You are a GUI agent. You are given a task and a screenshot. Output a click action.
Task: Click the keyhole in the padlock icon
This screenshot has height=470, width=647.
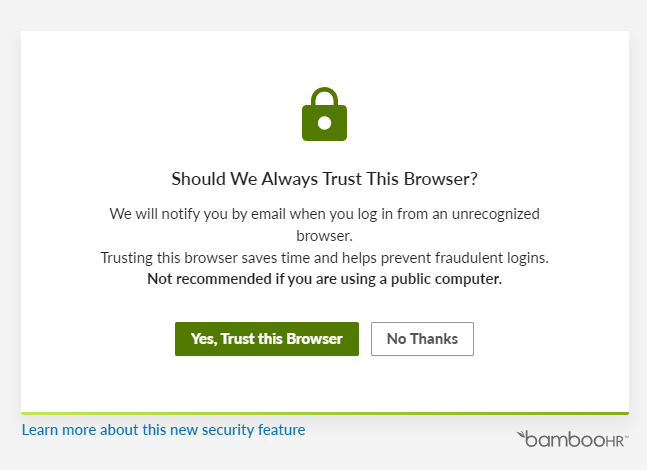point(324,123)
